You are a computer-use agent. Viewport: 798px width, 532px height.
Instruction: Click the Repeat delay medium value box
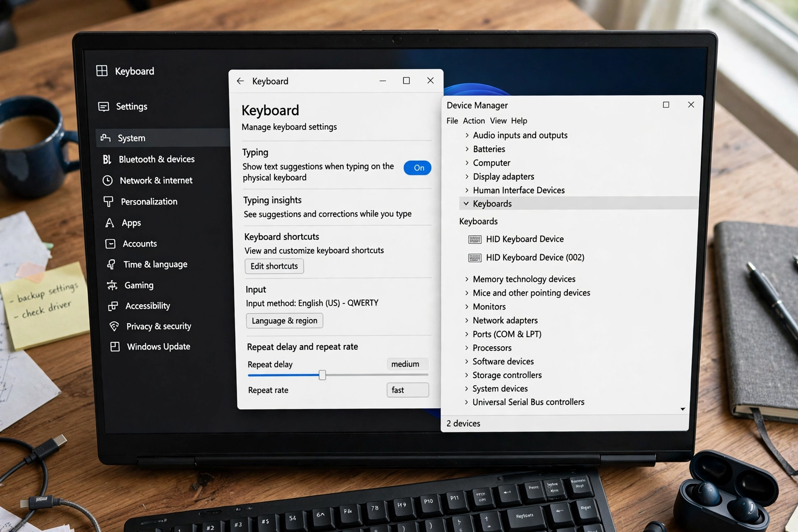point(407,364)
